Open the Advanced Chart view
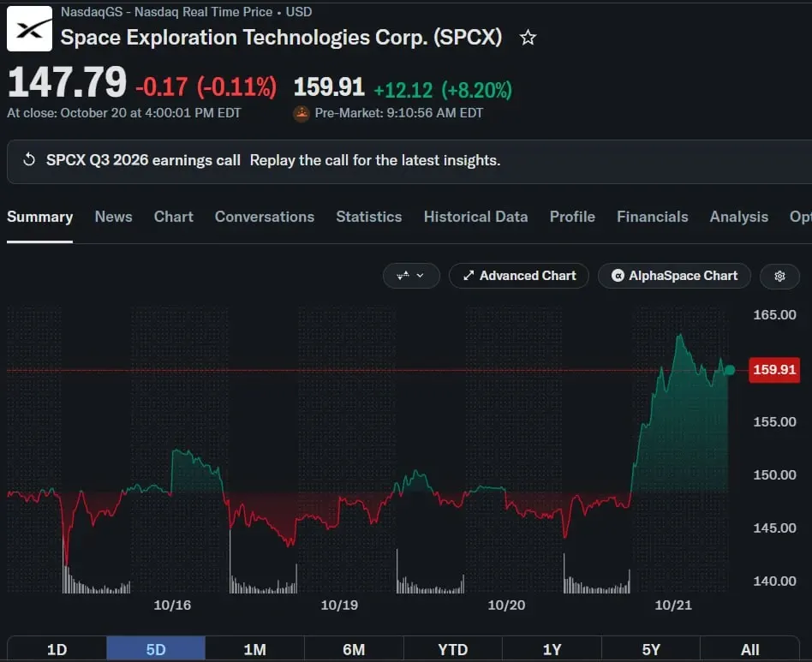Screen dimensions: 812x662 pos(519,276)
